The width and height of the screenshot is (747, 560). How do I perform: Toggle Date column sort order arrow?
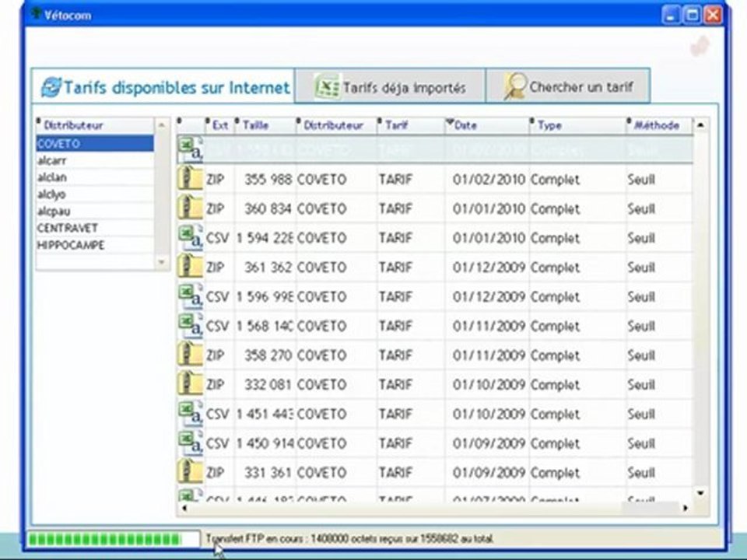pos(450,122)
